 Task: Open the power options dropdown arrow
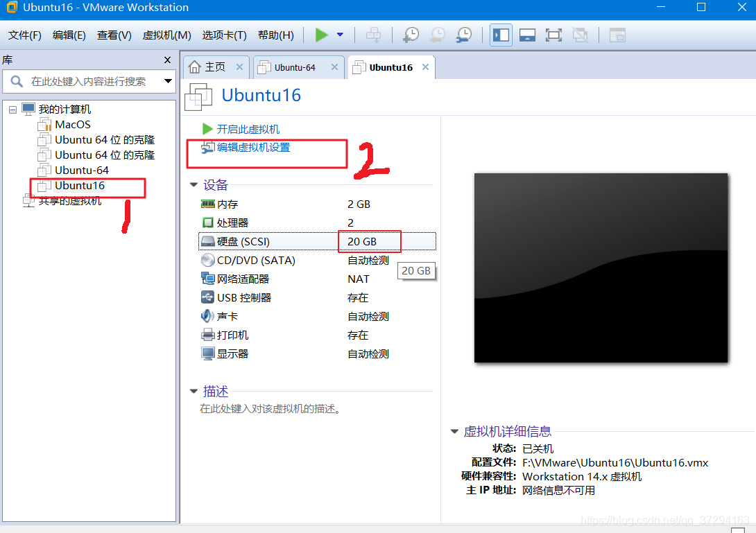(340, 35)
